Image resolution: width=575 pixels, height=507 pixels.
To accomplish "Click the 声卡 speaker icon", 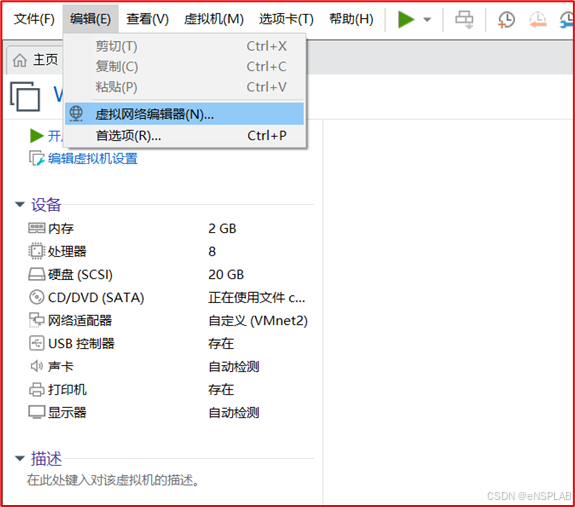I will (x=37, y=366).
